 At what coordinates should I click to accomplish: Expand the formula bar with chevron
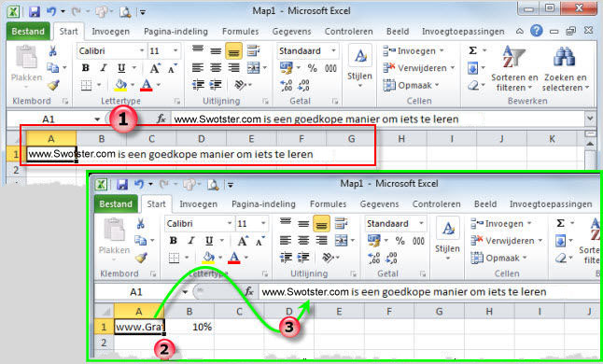590,119
